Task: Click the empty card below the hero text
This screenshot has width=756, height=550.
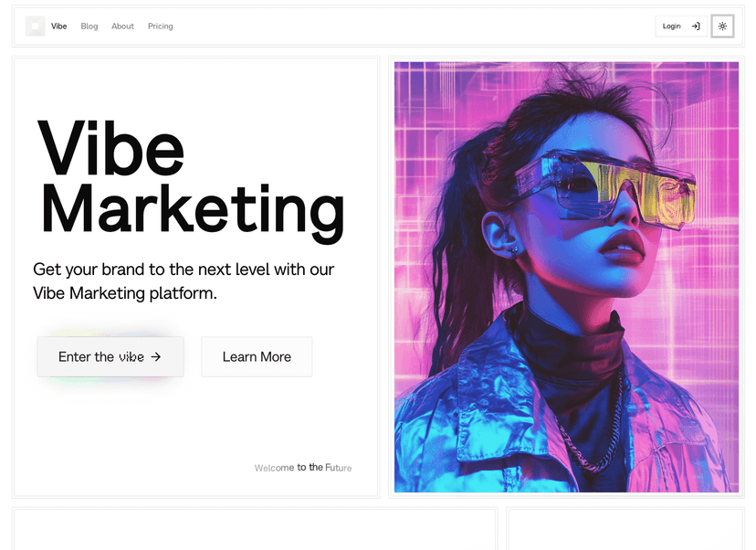Action: (x=255, y=529)
